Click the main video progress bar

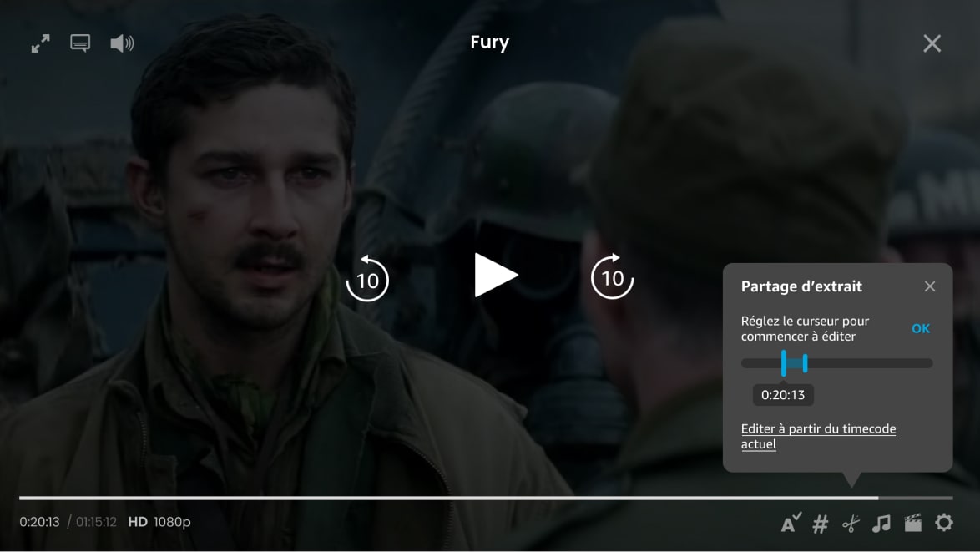click(x=487, y=499)
